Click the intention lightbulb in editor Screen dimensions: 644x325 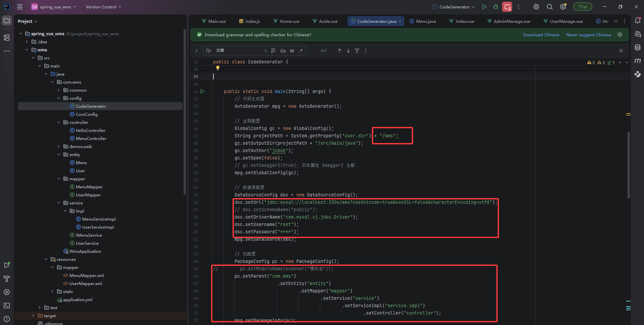click(218, 68)
